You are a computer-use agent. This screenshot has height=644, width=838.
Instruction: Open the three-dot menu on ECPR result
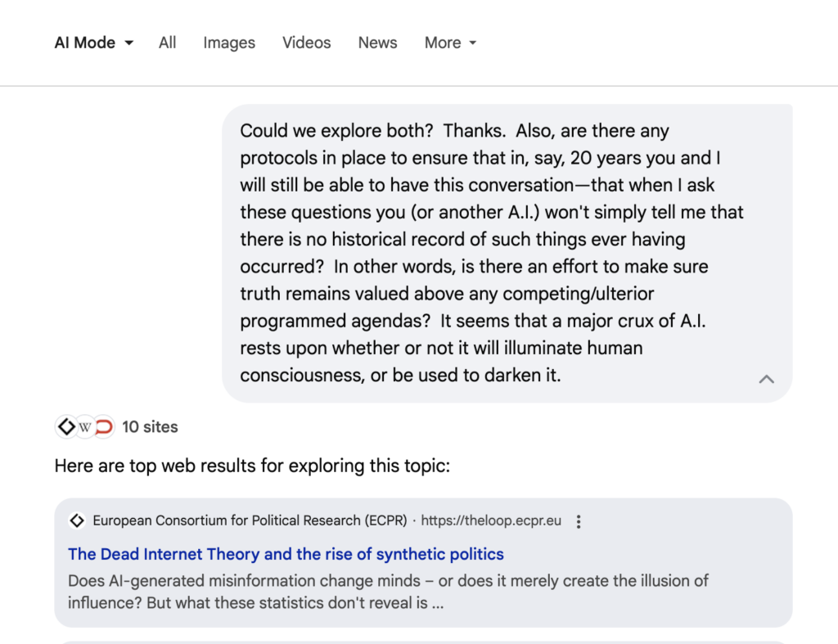coord(579,521)
